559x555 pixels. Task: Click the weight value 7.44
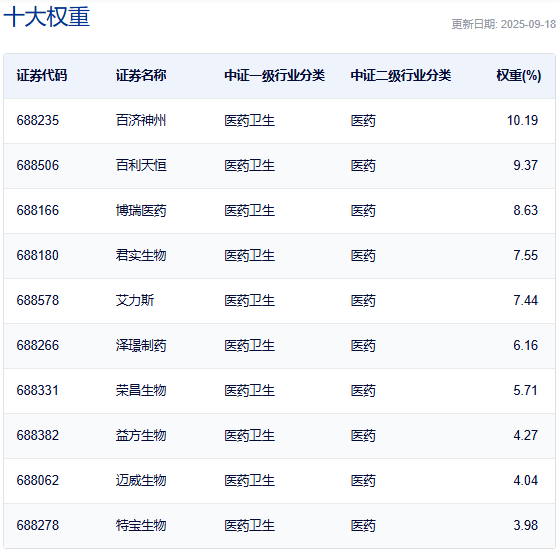coord(525,300)
